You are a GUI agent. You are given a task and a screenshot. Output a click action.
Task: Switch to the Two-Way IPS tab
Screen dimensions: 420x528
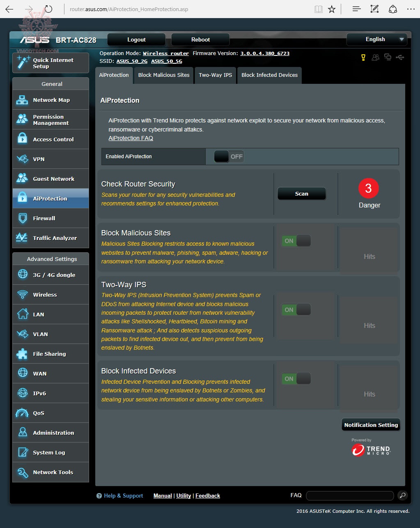(216, 75)
